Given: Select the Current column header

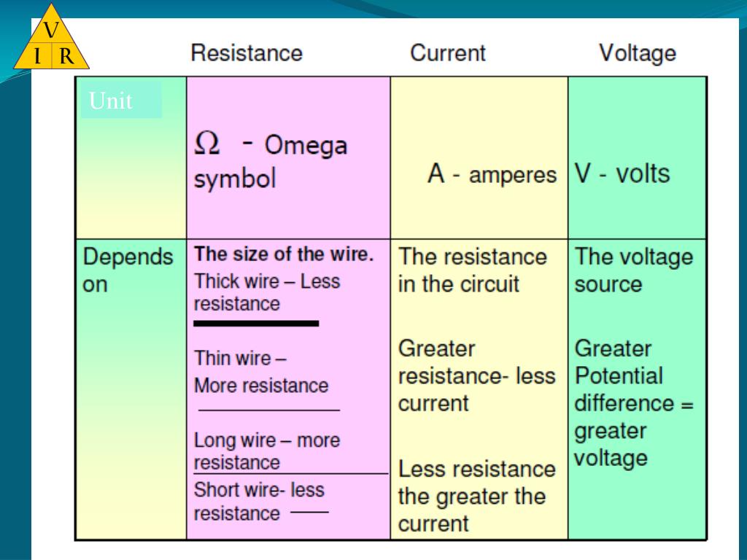Looking at the screenshot, I should (x=448, y=52).
